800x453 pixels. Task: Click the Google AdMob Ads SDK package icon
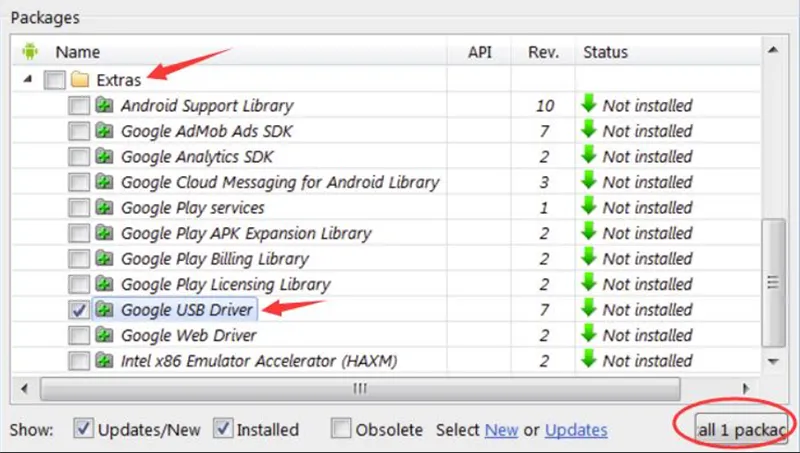pyautogui.click(x=105, y=131)
